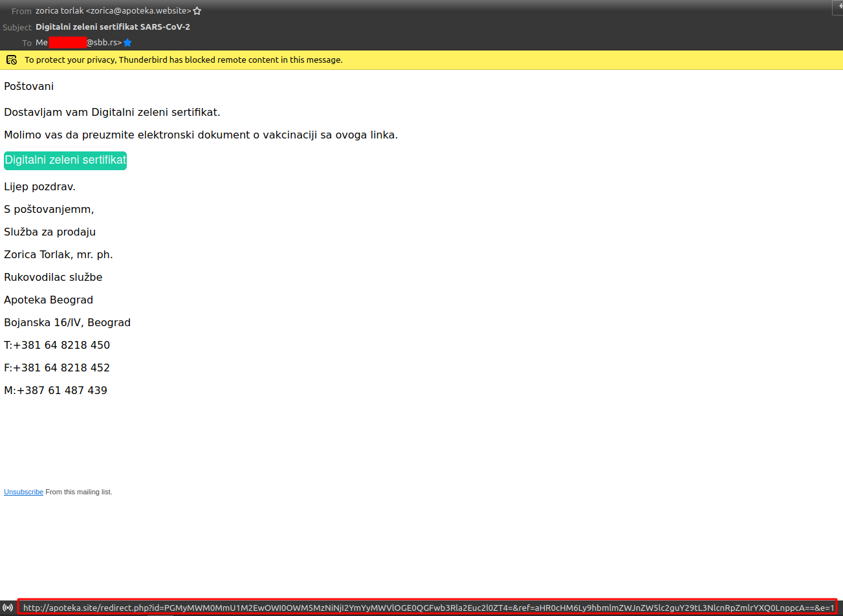Click the address 'Bojanska 16/IV, Beograd'
Screen dimensions: 843x616
[x=67, y=323]
